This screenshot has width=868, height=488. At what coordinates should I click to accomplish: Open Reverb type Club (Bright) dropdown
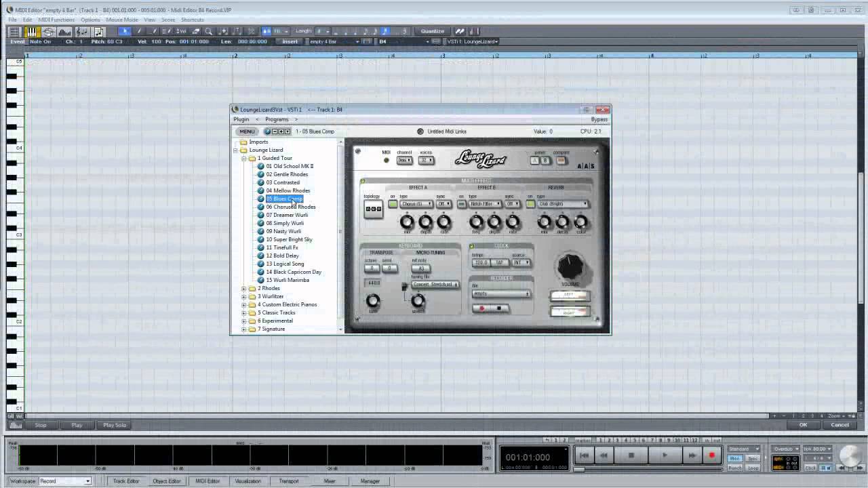tap(563, 204)
